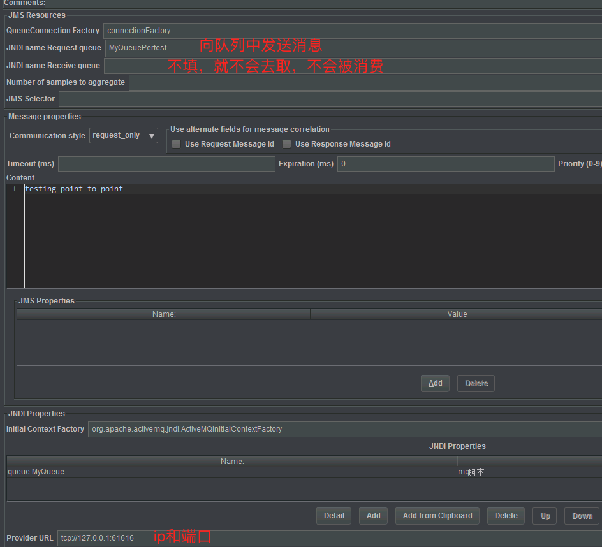
Task: Enable Use Request Message Id checkbox
Action: point(178,144)
